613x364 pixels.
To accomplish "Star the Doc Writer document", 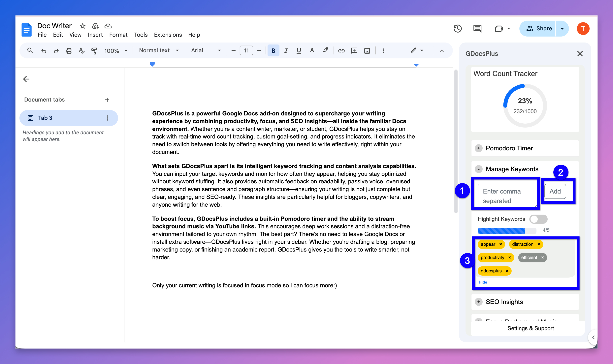I will [83, 26].
